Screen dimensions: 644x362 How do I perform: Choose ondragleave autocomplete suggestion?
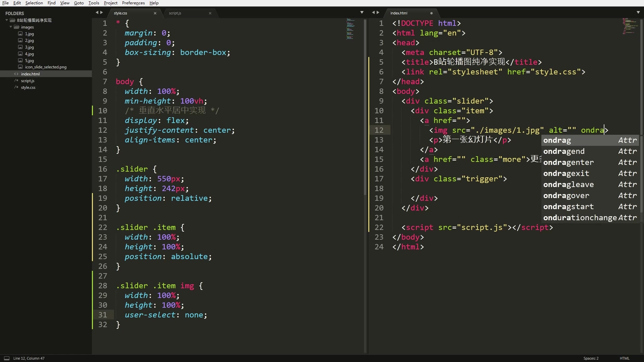click(x=590, y=185)
